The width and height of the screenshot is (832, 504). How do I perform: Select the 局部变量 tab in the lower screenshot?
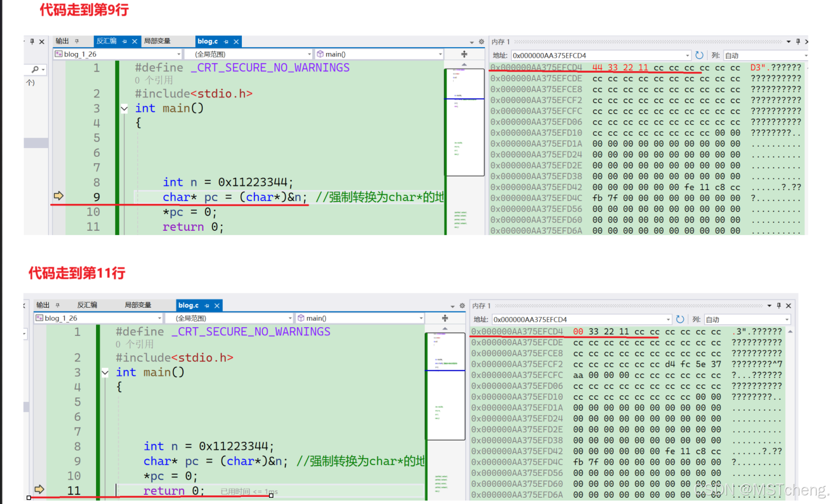tap(138, 305)
